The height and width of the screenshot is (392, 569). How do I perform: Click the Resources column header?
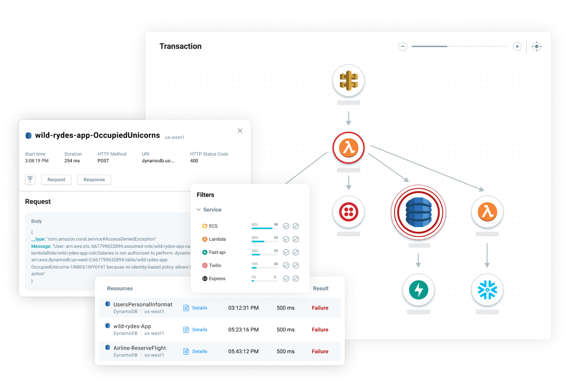pos(120,288)
